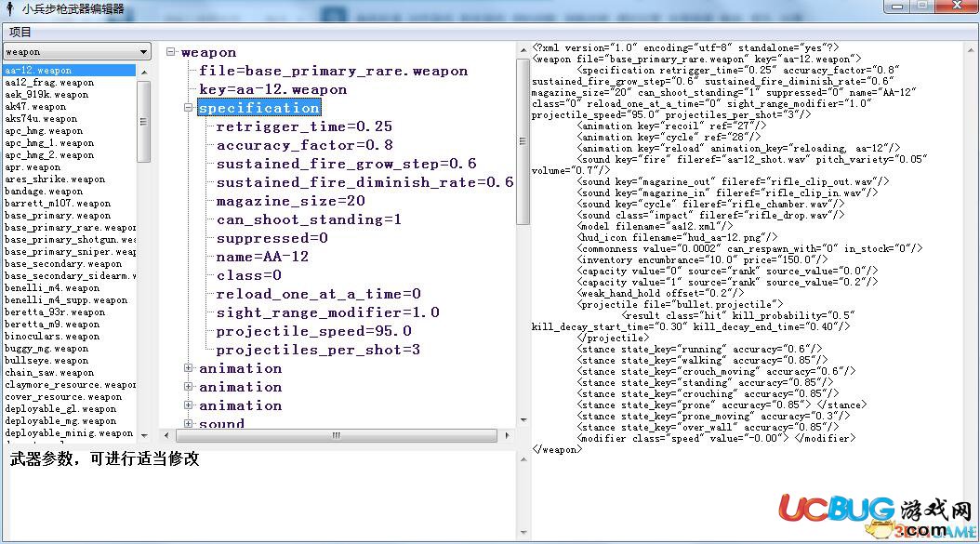Click the file list scrollbar up arrow
980x544 pixels.
(144, 72)
